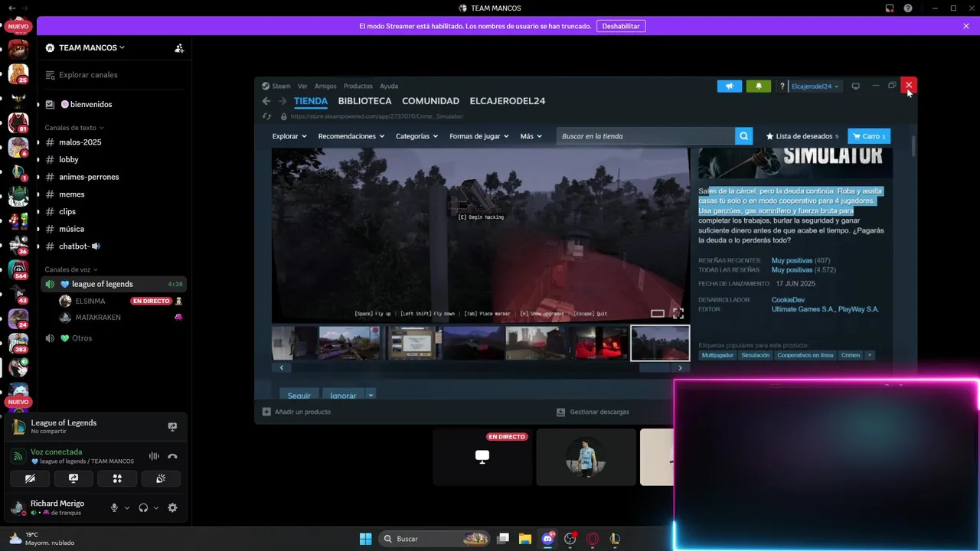Image resolution: width=980 pixels, height=551 pixels.
Task: Open the Carro shopping cart
Action: [x=869, y=136]
